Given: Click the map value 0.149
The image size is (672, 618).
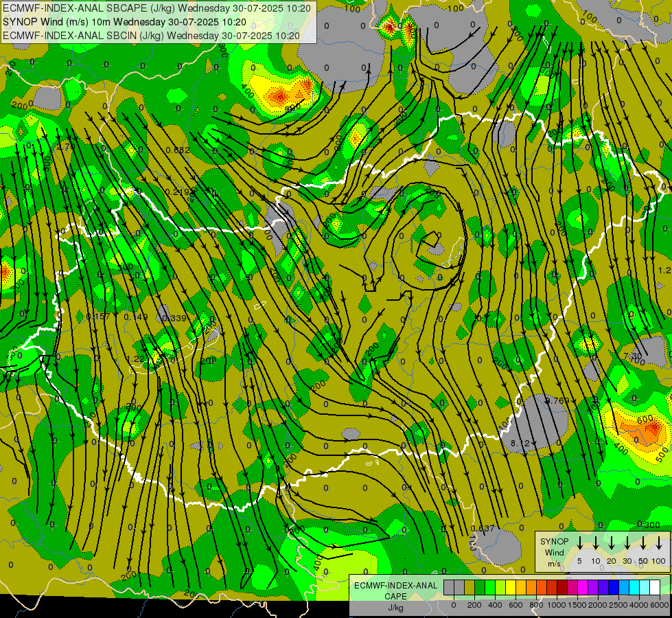Looking at the screenshot, I should coord(135,317).
